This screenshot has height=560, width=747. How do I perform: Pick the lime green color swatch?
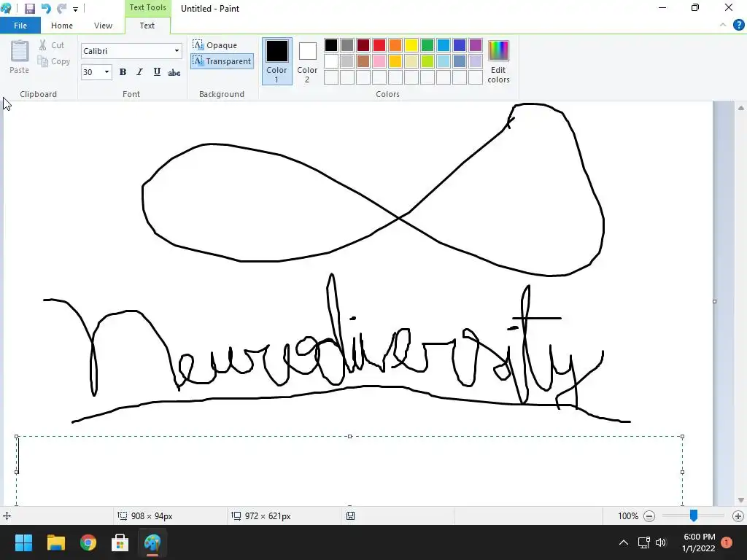click(427, 61)
